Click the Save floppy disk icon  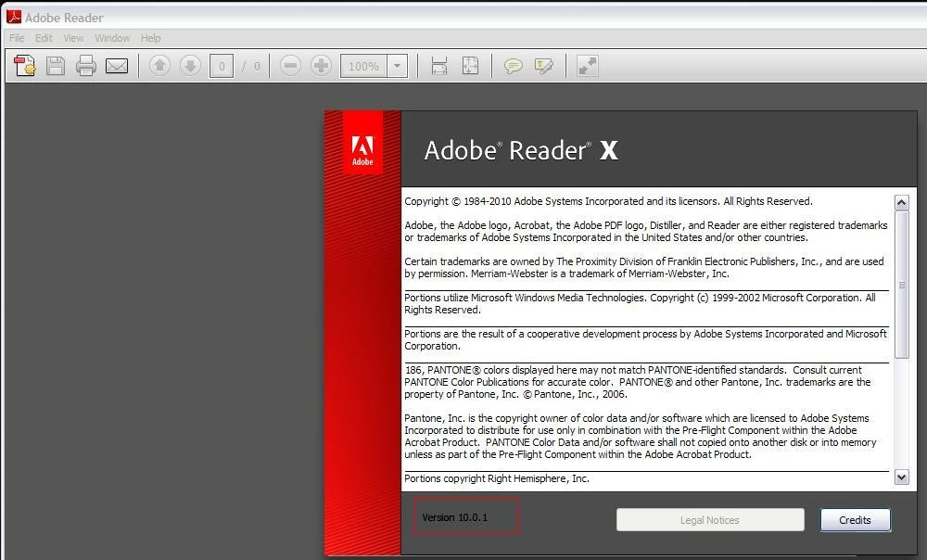click(x=56, y=66)
